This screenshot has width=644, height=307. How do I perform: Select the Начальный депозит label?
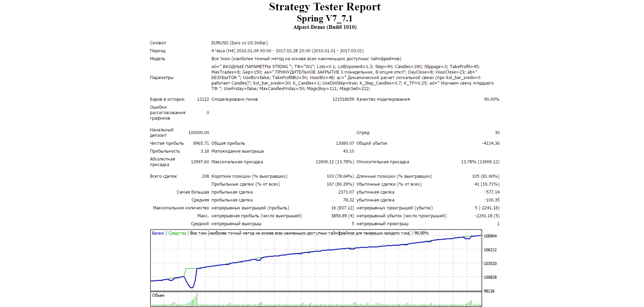[162, 133]
